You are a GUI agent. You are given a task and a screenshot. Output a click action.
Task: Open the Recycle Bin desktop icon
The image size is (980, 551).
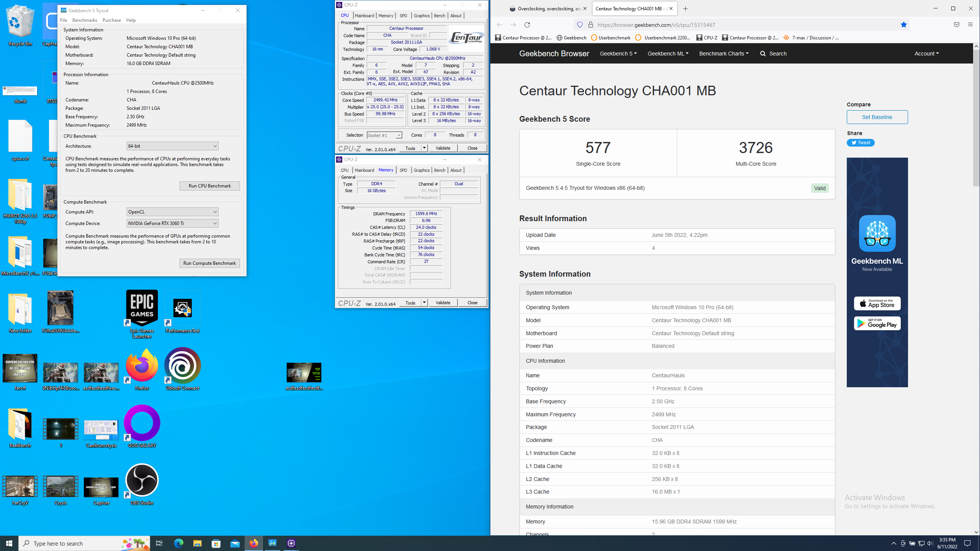[20, 26]
